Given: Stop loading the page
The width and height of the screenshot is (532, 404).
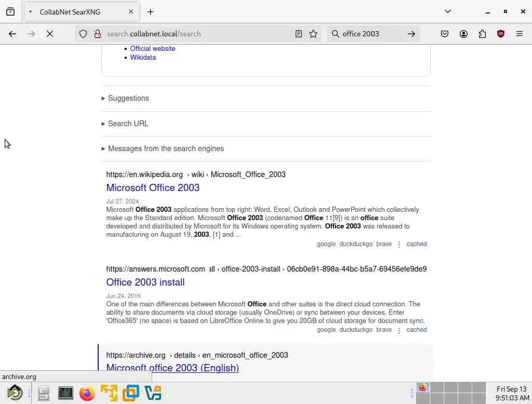Looking at the screenshot, I should 49,34.
